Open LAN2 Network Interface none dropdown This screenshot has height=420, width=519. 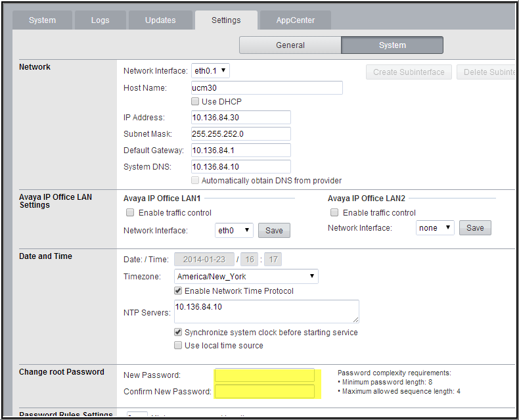pos(435,228)
